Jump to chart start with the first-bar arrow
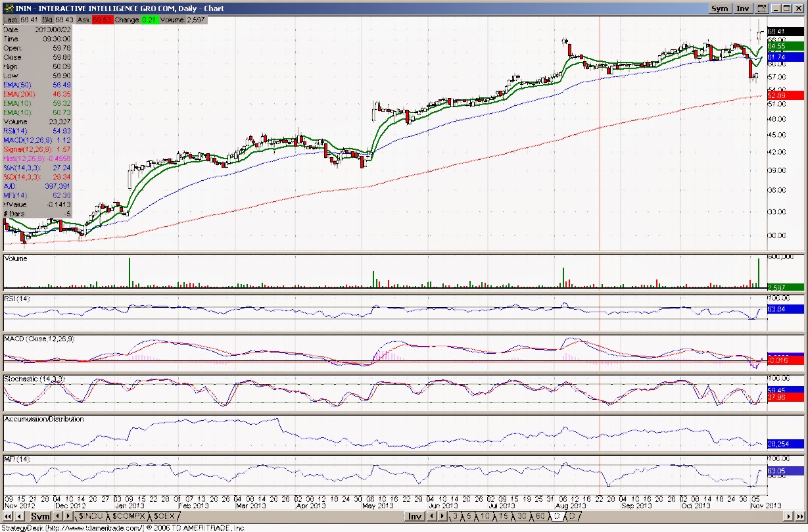 coord(8,517)
